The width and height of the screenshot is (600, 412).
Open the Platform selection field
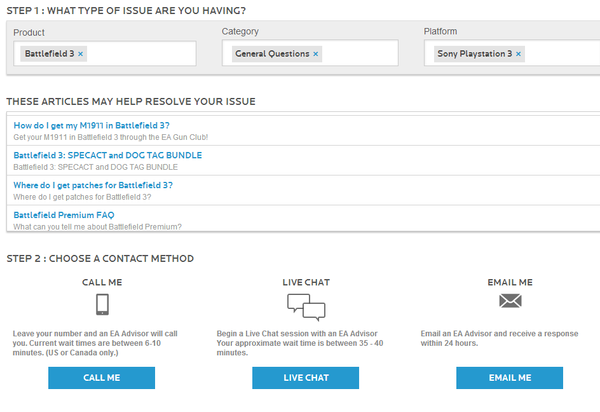click(512, 53)
